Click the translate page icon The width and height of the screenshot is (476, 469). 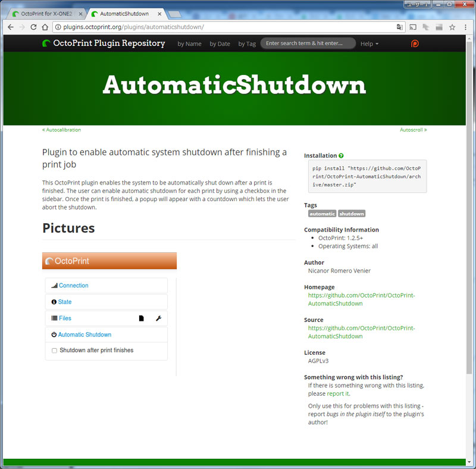pos(399,27)
